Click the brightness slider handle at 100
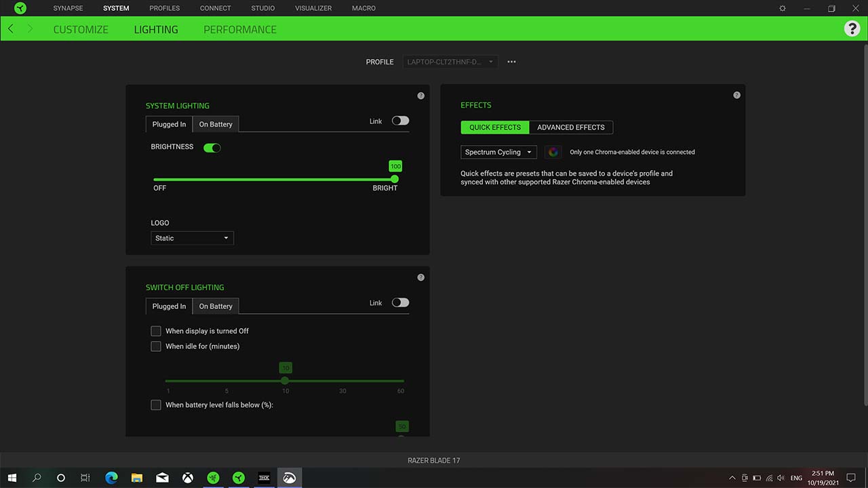Image resolution: width=868 pixels, height=488 pixels. tap(395, 179)
